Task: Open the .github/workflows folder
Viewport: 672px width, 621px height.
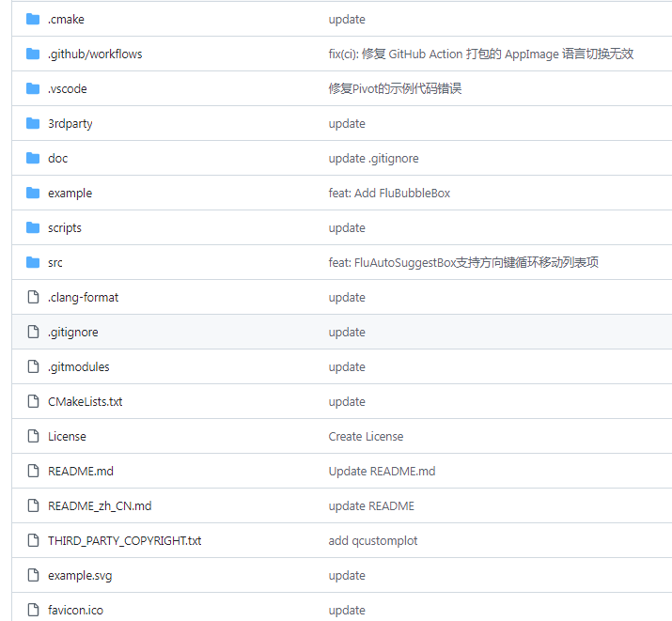Action: pos(95,54)
